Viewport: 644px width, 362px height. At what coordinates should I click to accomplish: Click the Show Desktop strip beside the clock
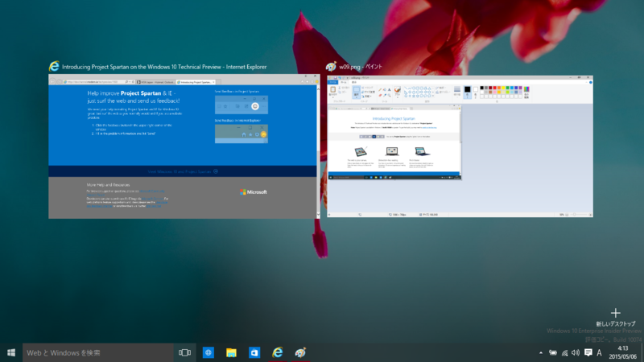click(642, 352)
